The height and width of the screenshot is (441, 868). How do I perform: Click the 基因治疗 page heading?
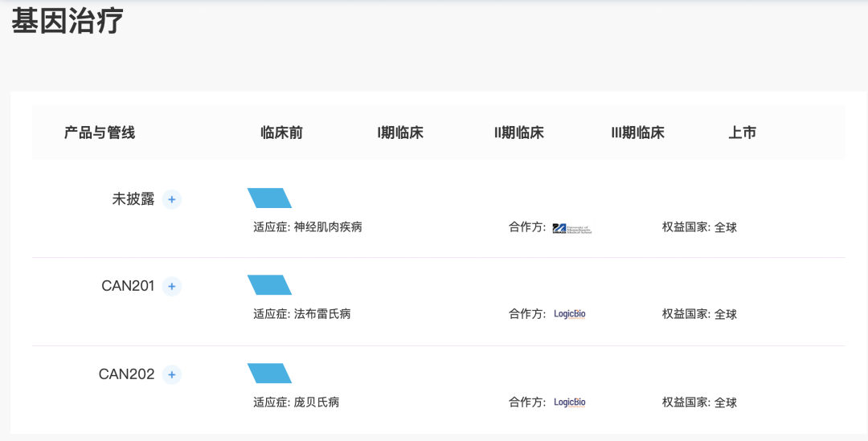click(67, 21)
